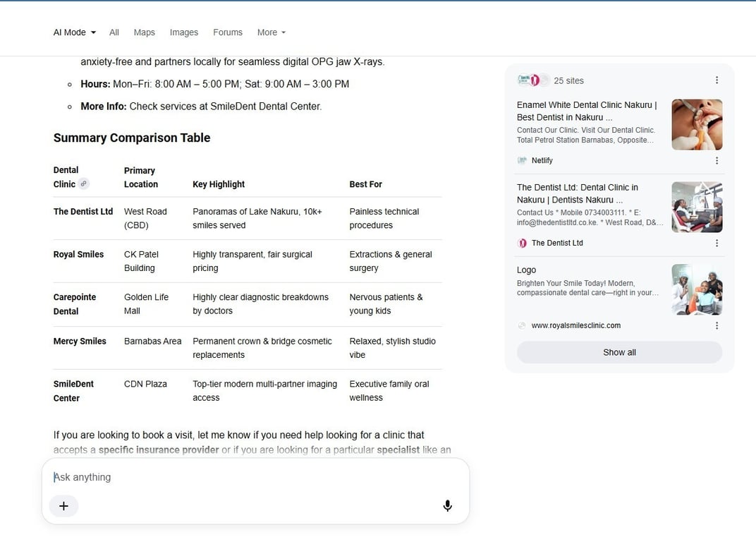This screenshot has height=542, width=756.
Task: Open the Logo royalsmilesclinic result
Action: 527,270
